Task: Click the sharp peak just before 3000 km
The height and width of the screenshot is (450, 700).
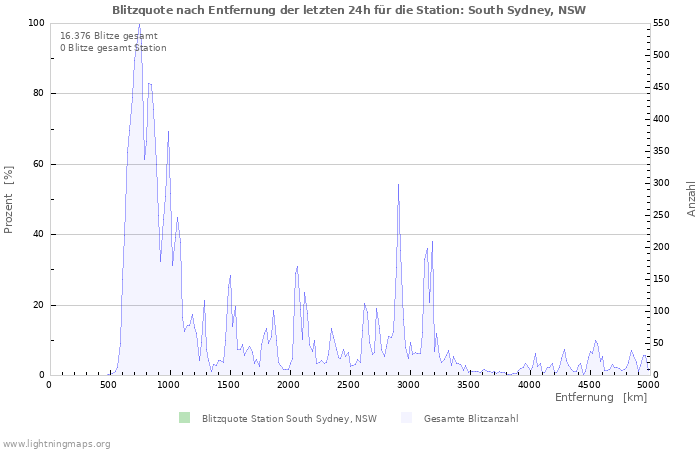Action: coord(398,185)
